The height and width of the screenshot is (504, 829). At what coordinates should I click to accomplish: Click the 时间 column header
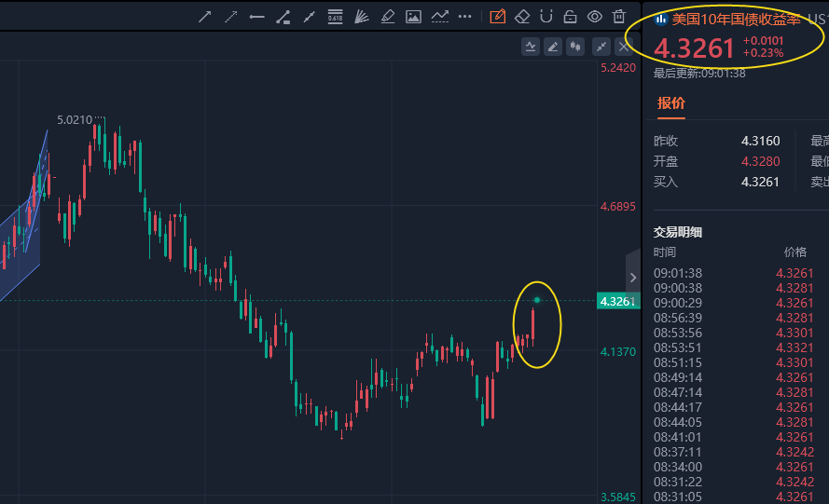(x=665, y=252)
